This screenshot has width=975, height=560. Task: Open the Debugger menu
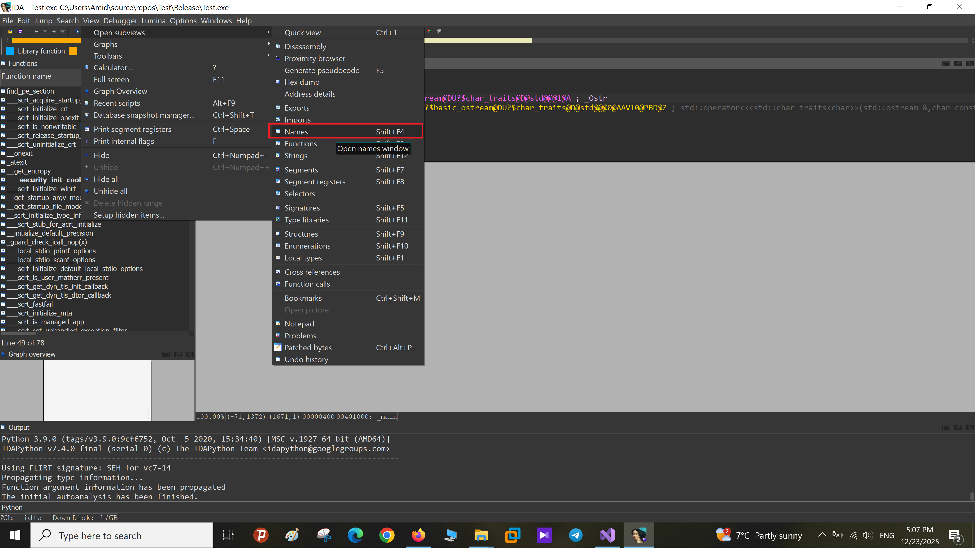click(120, 21)
